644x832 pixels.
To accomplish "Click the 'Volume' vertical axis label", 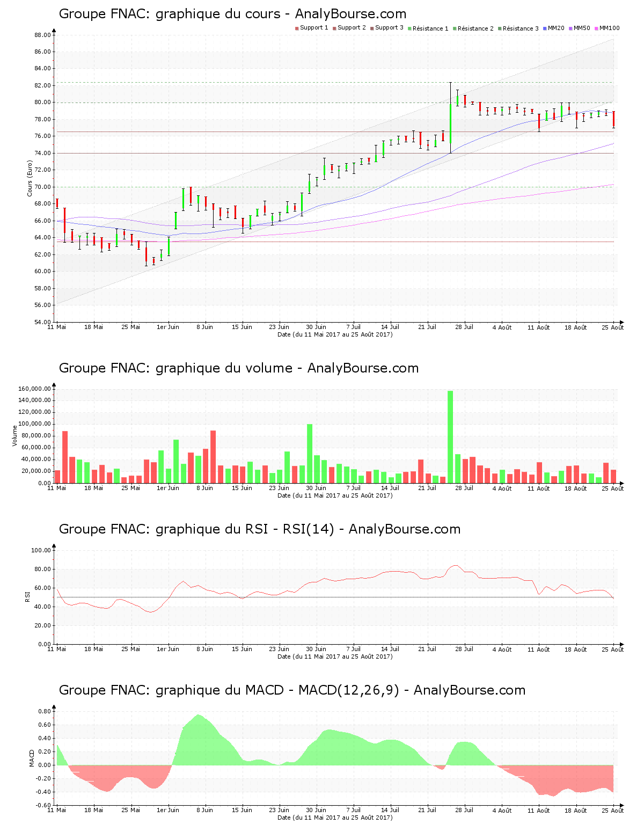I will pos(15,436).
